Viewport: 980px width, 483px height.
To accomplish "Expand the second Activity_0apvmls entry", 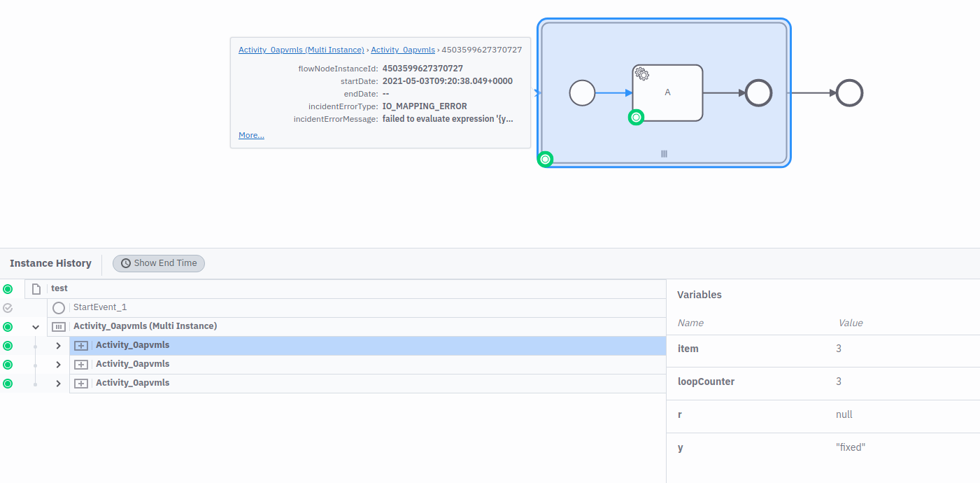I will click(58, 364).
